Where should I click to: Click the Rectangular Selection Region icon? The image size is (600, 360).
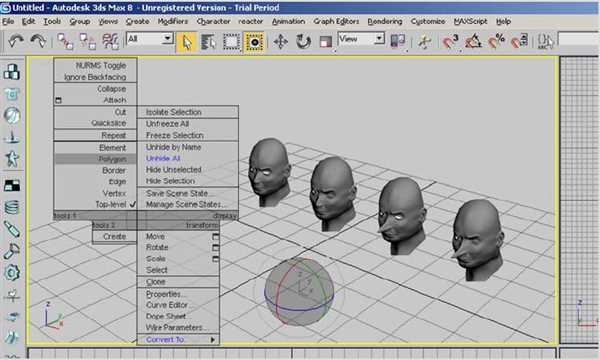231,41
